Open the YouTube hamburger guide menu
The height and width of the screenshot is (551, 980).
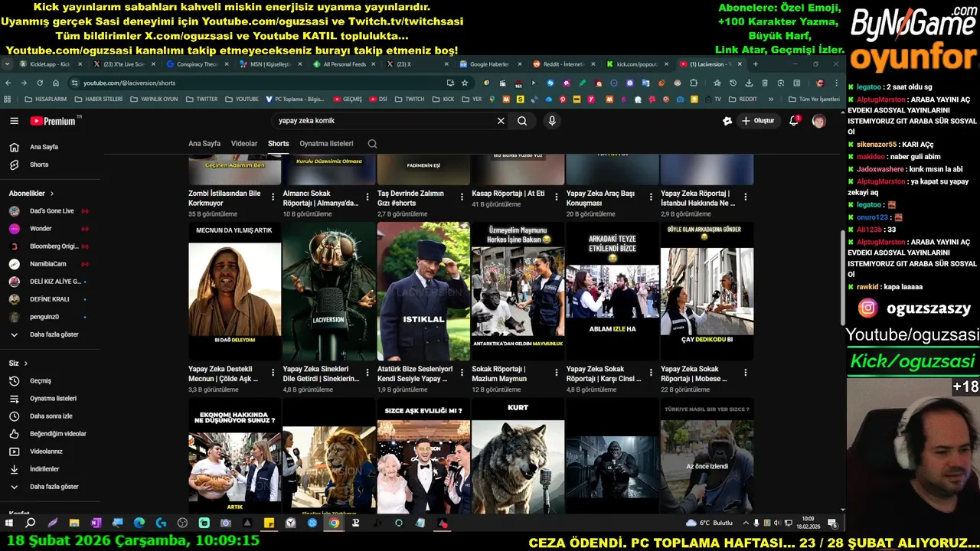(14, 121)
